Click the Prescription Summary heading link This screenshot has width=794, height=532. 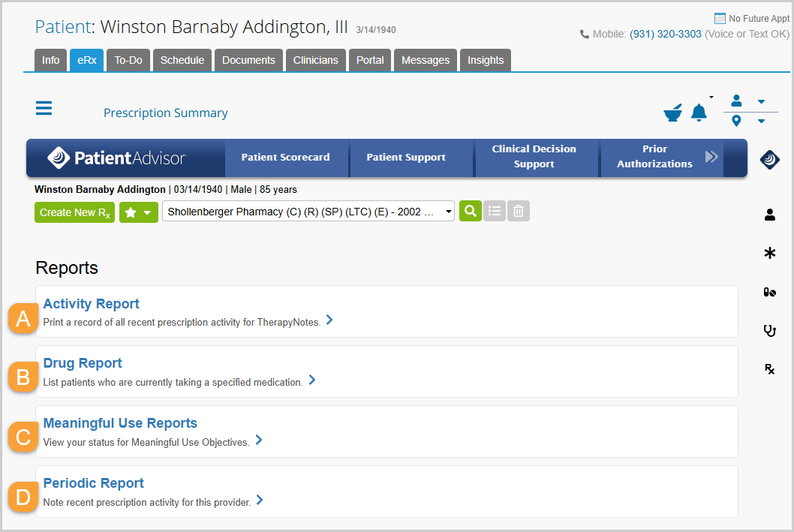pyautogui.click(x=166, y=113)
